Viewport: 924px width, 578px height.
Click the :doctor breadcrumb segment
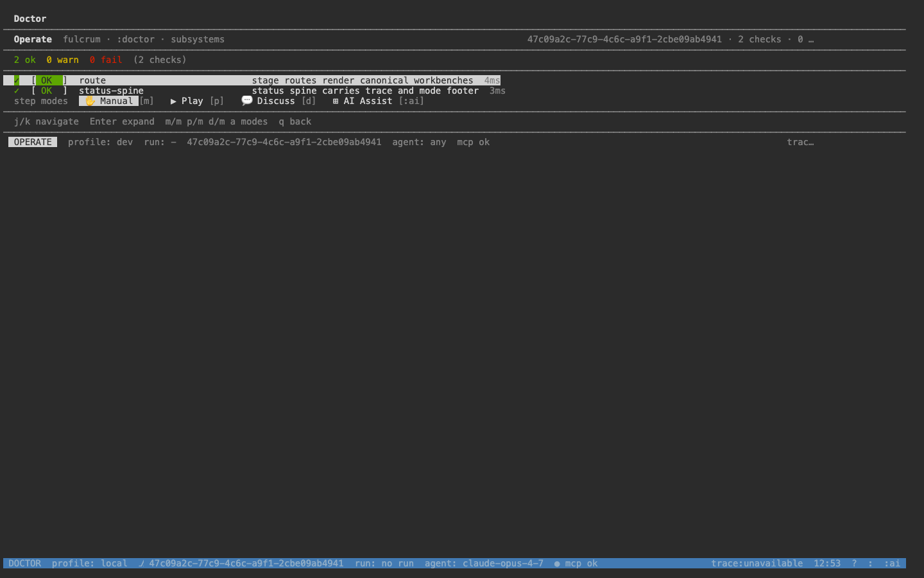tap(135, 39)
